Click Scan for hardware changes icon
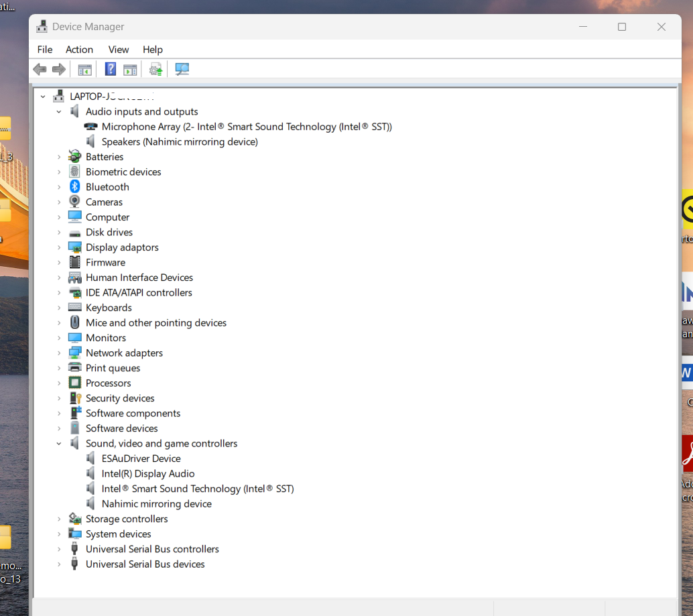The width and height of the screenshot is (693, 616). coord(182,69)
